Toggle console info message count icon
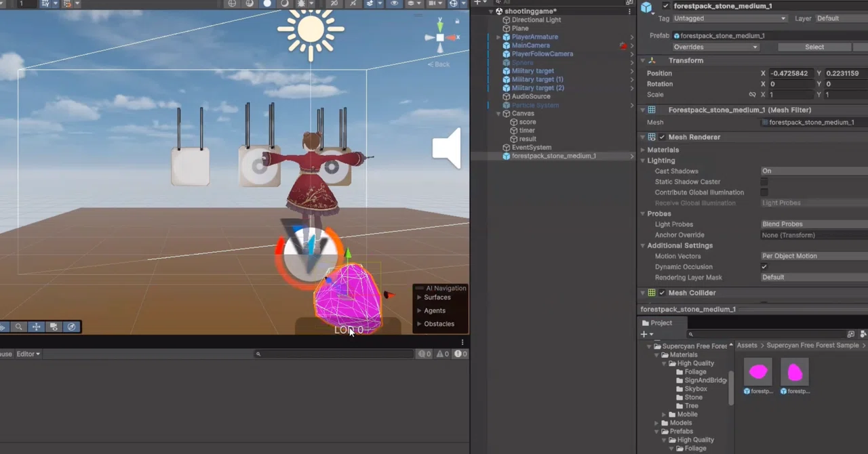The height and width of the screenshot is (454, 868). click(x=460, y=354)
